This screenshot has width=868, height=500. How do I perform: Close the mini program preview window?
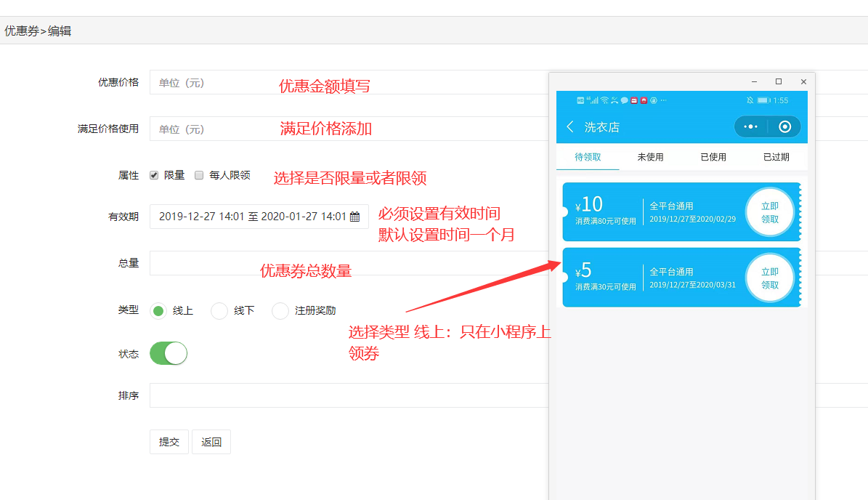click(x=803, y=81)
